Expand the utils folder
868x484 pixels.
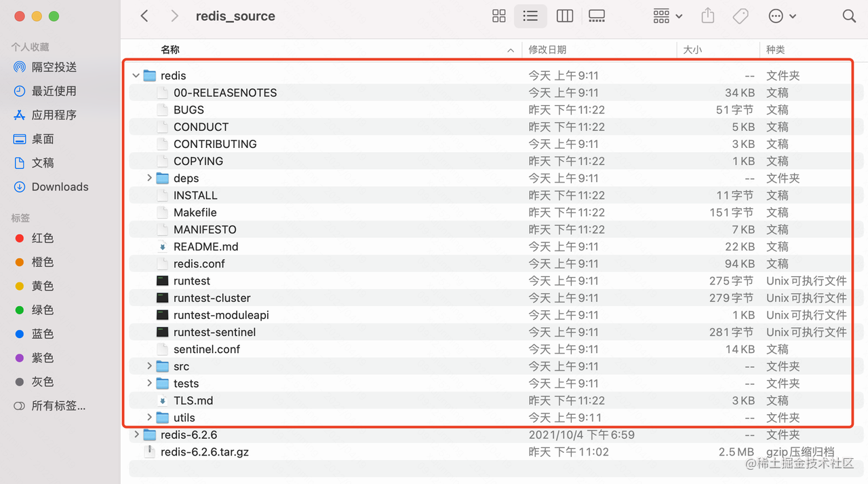pos(149,417)
